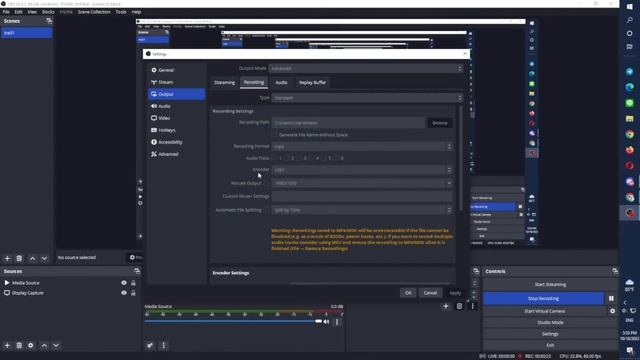Screen dimensions: 640x360
Task: Open Windows search icon on taskbar
Action: tap(630, 20)
